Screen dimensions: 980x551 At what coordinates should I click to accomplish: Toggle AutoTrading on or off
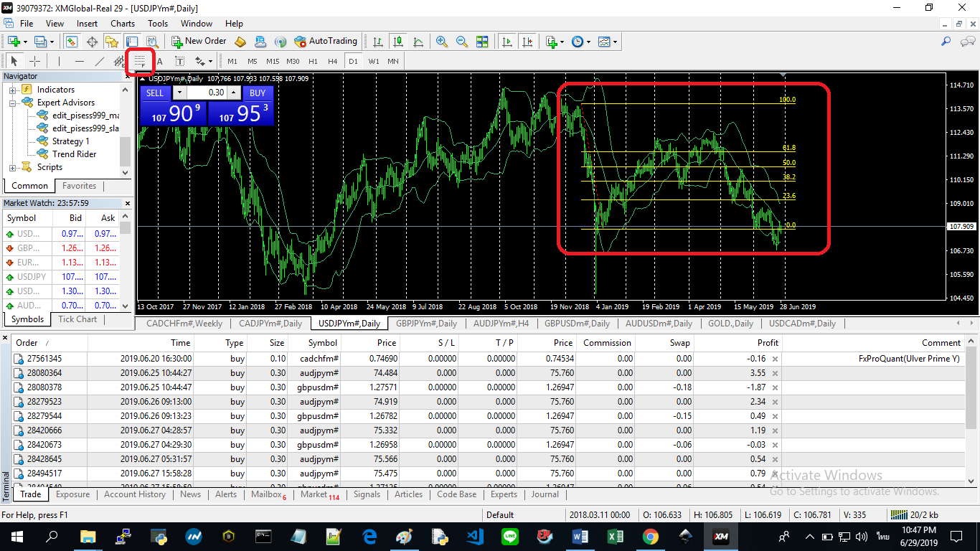326,42
